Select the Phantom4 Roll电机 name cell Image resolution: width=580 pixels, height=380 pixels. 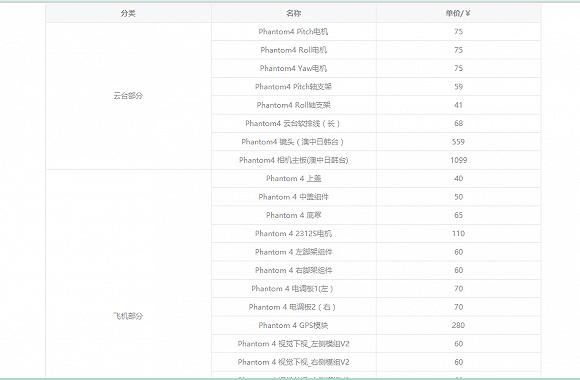(293, 50)
